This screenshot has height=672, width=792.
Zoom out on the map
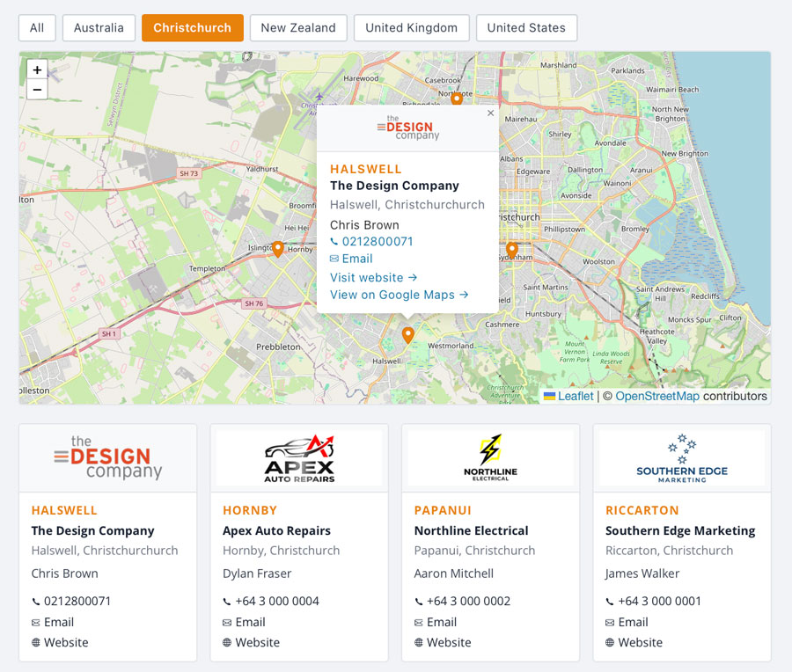[37, 90]
